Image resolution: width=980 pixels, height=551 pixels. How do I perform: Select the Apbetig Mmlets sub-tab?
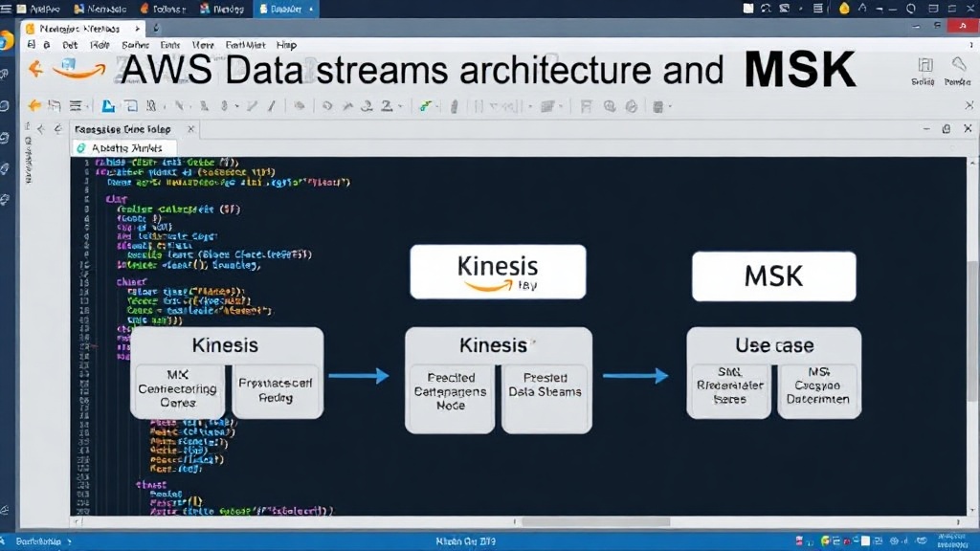(x=124, y=148)
